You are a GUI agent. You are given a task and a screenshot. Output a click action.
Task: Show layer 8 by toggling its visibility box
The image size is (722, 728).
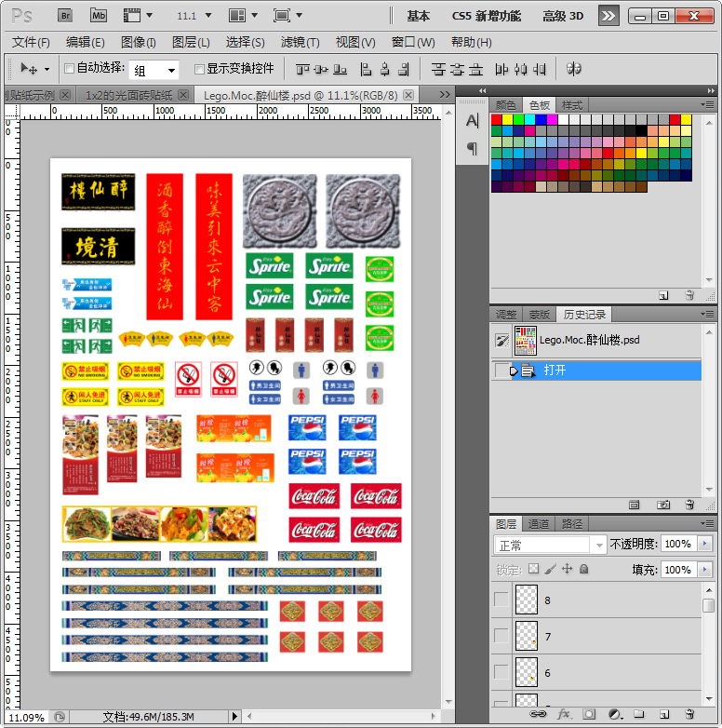pos(501,600)
